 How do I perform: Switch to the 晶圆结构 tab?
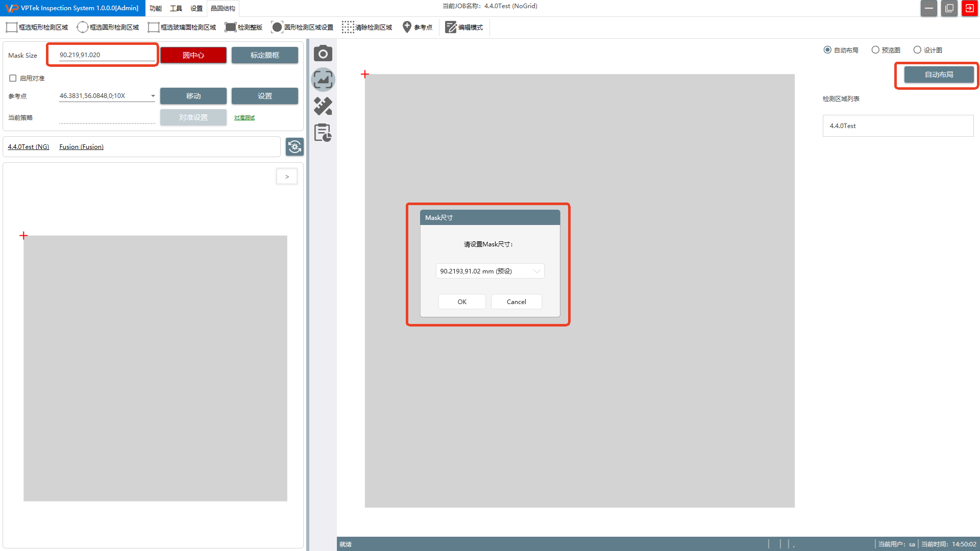[x=223, y=8]
